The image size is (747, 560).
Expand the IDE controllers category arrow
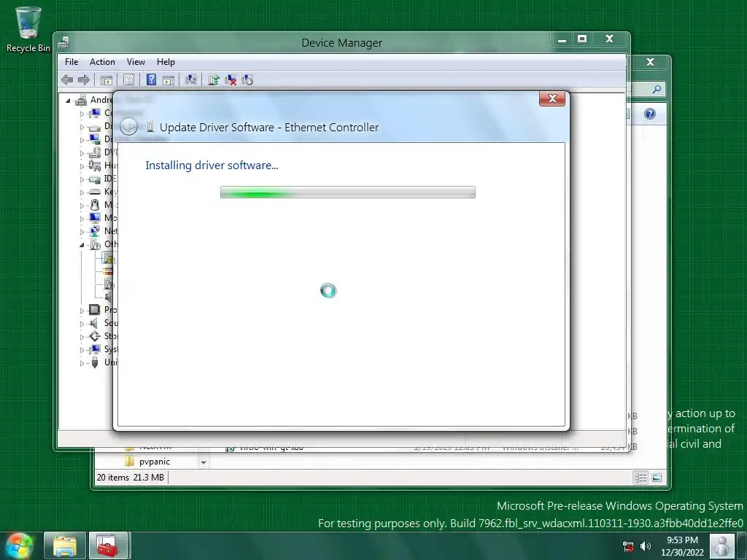(x=82, y=179)
